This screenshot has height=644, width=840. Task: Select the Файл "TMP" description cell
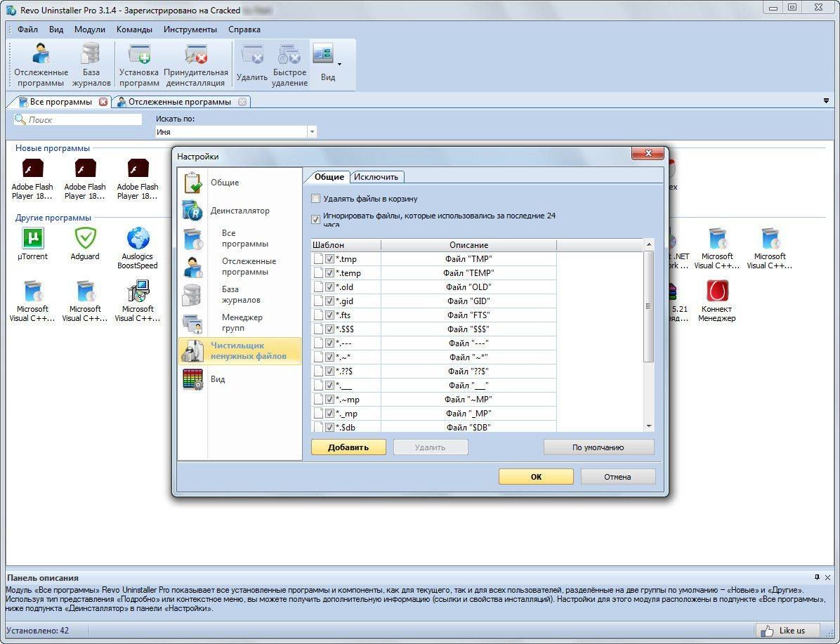pyautogui.click(x=468, y=258)
